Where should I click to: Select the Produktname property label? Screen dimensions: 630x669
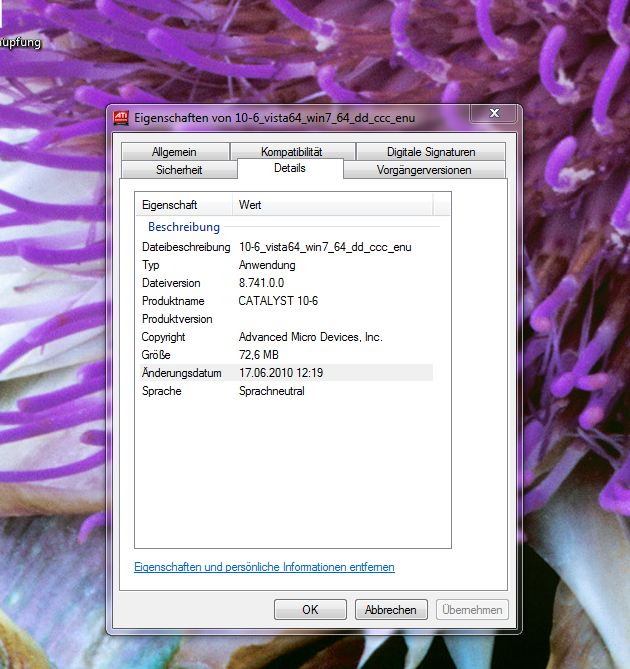[173, 301]
